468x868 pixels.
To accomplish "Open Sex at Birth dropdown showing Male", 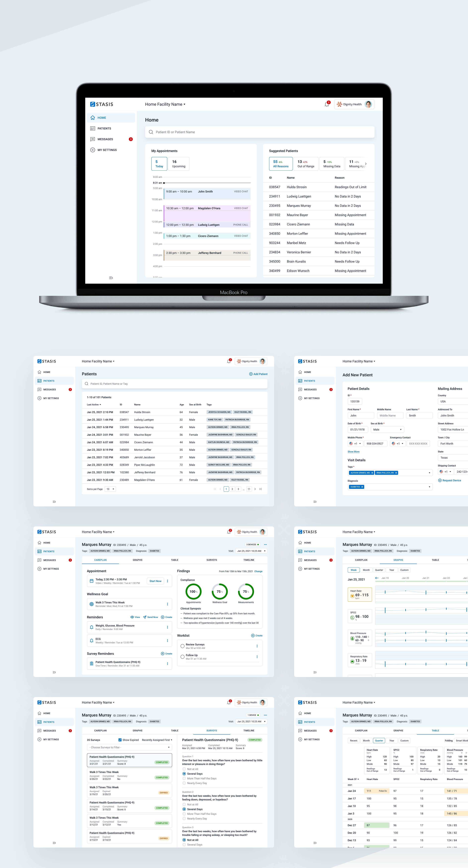I will coord(387,430).
